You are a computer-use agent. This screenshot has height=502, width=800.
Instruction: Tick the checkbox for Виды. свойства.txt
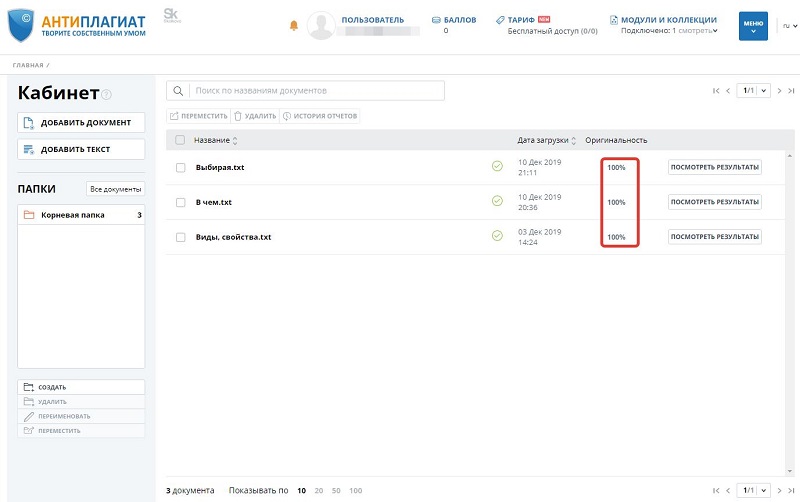181,237
